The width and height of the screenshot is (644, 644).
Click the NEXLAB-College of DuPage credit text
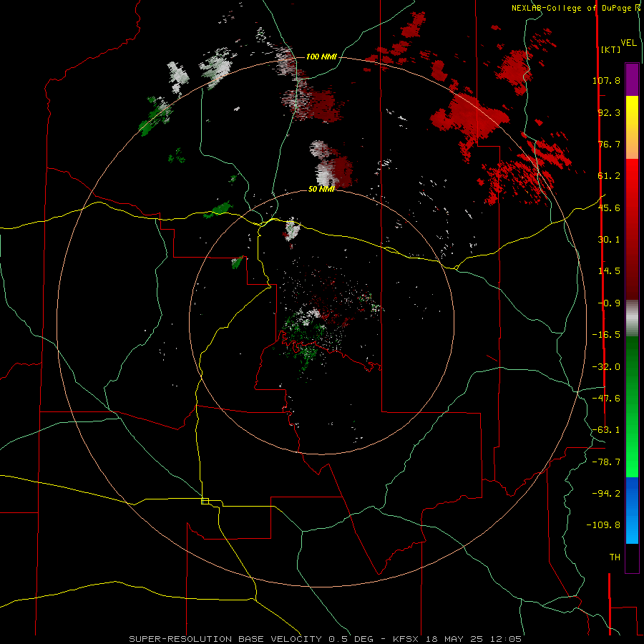pyautogui.click(x=575, y=8)
